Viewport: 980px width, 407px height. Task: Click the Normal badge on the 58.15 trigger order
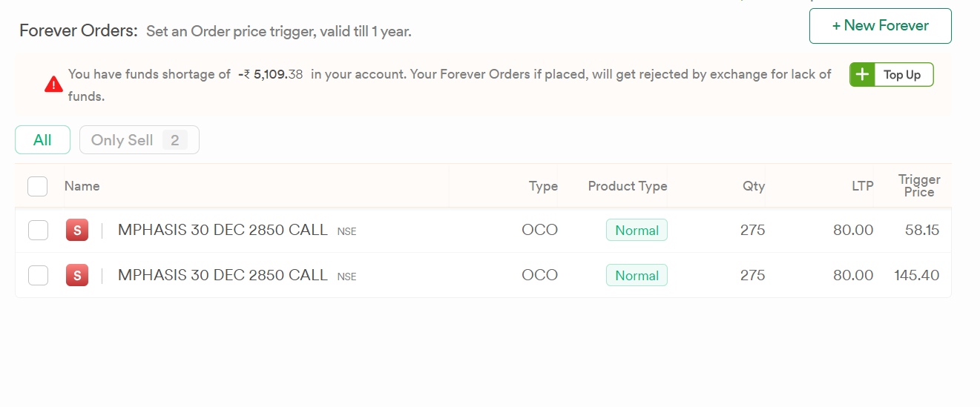click(637, 231)
